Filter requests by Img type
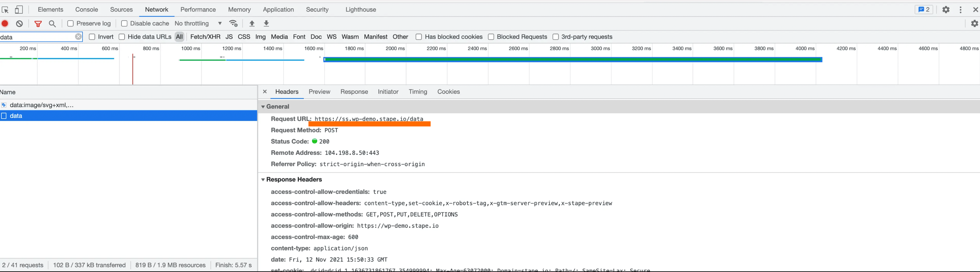980x272 pixels. pos(261,37)
